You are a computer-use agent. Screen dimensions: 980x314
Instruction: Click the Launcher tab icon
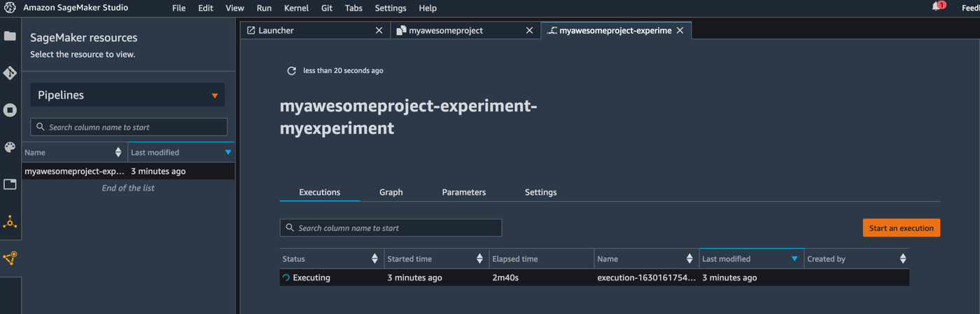pyautogui.click(x=251, y=31)
